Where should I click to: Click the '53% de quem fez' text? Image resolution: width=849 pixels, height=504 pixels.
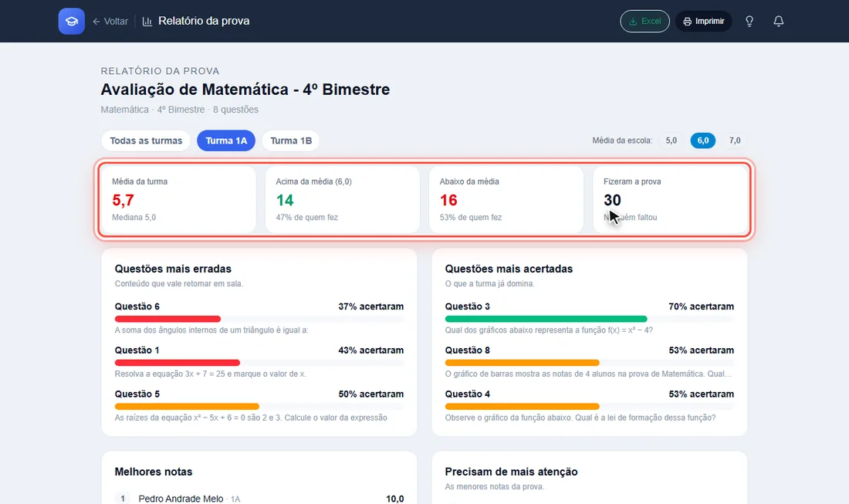(471, 218)
